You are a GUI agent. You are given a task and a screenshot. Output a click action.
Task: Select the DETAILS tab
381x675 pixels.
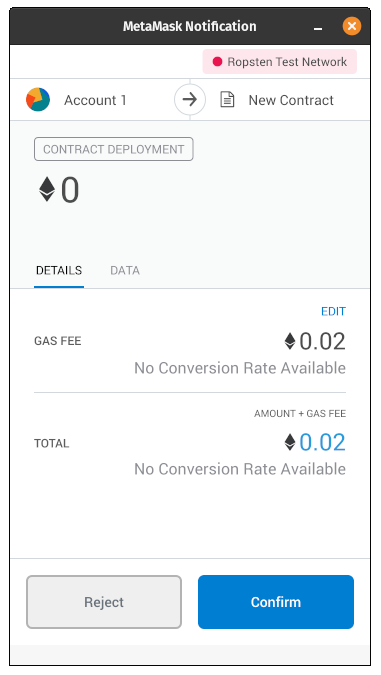pos(59,270)
